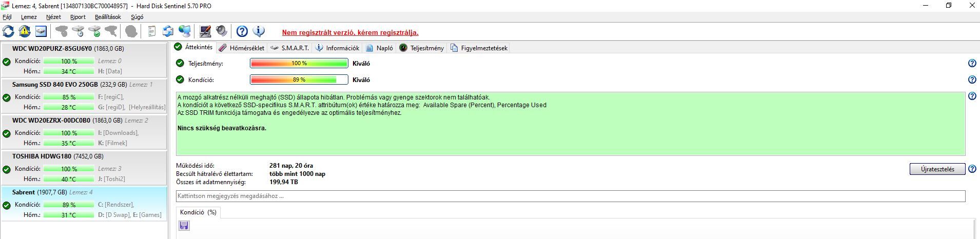Click the 'több mint 1000 nap' value
Screen dimensions: 980x239
tap(297, 174)
